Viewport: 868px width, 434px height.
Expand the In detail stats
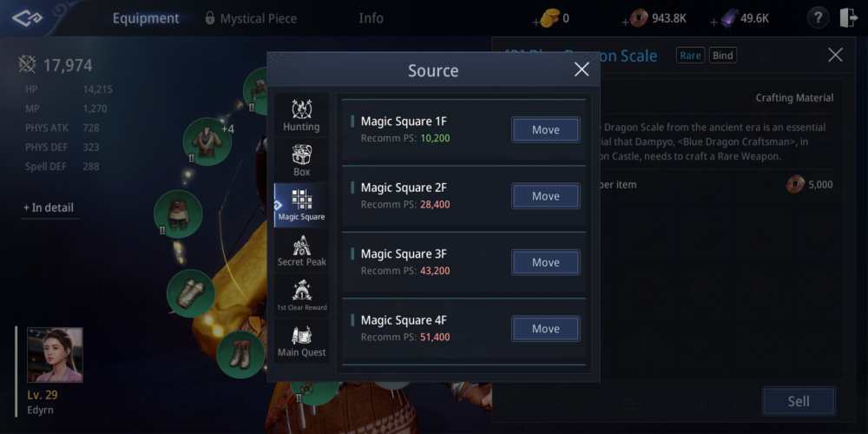[x=49, y=207]
